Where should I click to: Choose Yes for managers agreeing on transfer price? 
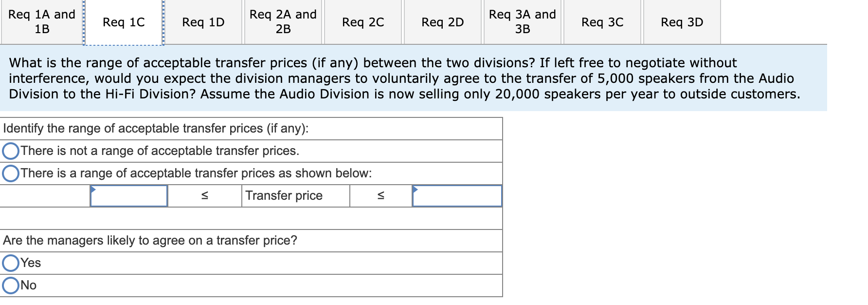10,263
